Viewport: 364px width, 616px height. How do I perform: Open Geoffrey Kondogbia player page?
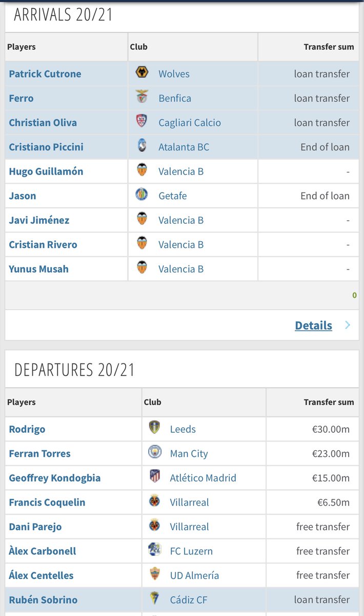pos(55,478)
